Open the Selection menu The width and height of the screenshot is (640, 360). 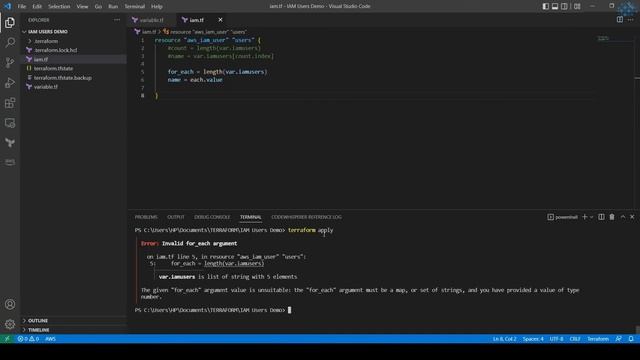pyautogui.click(x=59, y=6)
